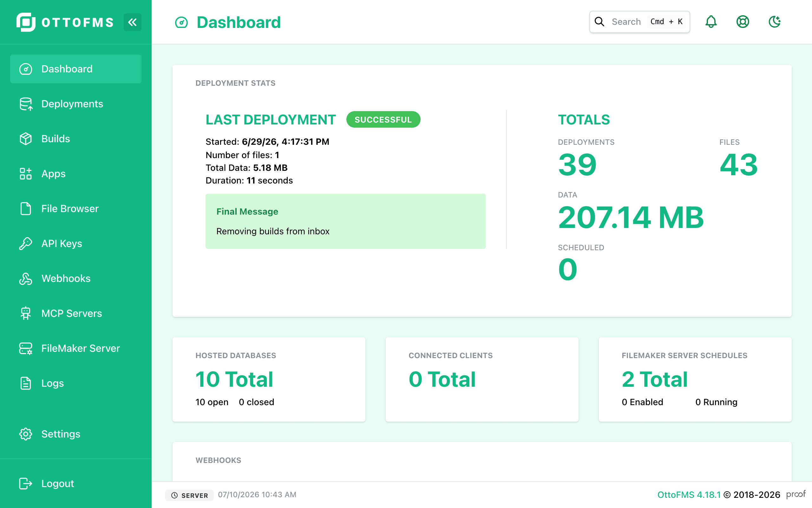This screenshot has width=812, height=508.
Task: Click '10 open' databases text
Action: click(212, 402)
